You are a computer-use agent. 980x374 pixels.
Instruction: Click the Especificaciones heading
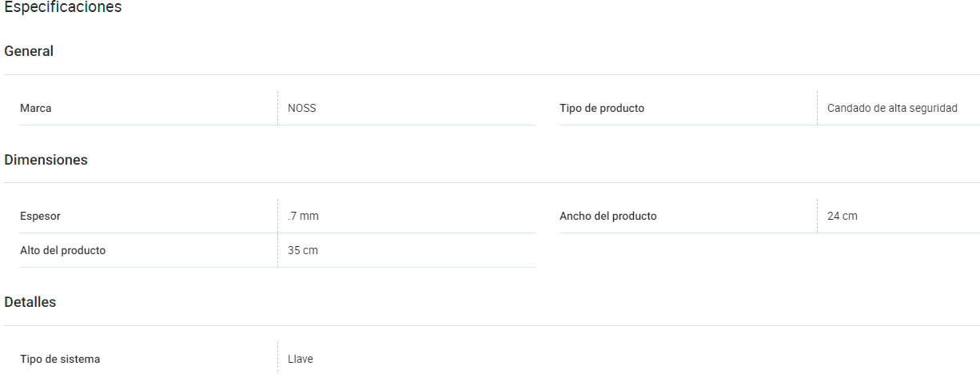[63, 8]
